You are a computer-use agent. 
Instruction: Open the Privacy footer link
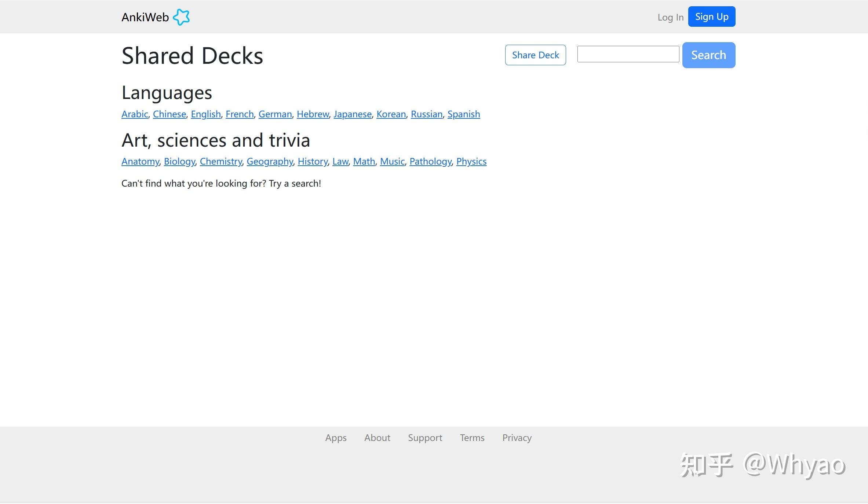pos(517,438)
